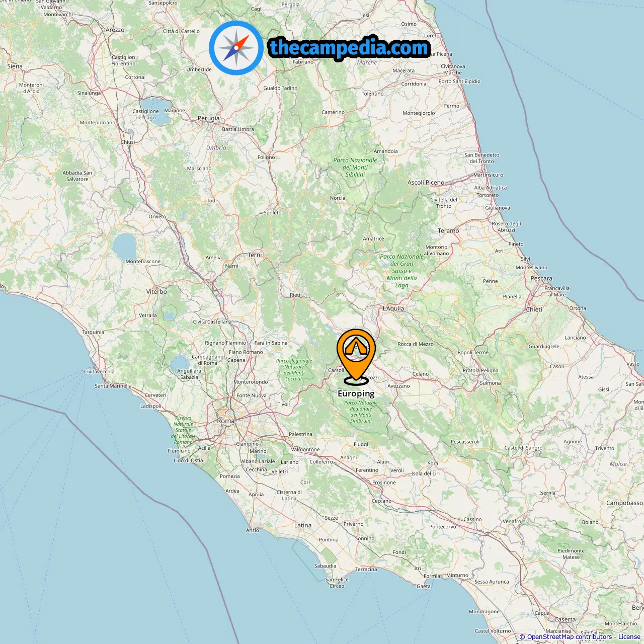Image resolution: width=644 pixels, height=644 pixels.
Task: Click the Avezzano town label
Action: pos(398,386)
